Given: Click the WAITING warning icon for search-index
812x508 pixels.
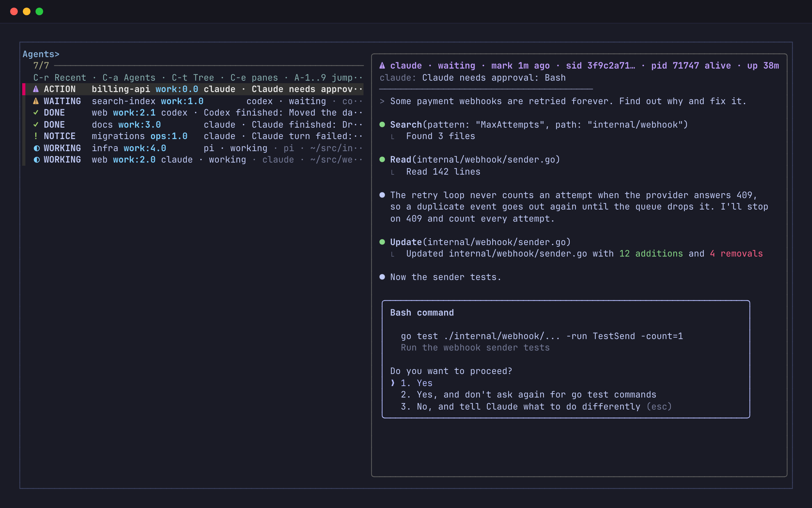Looking at the screenshot, I should [x=36, y=101].
